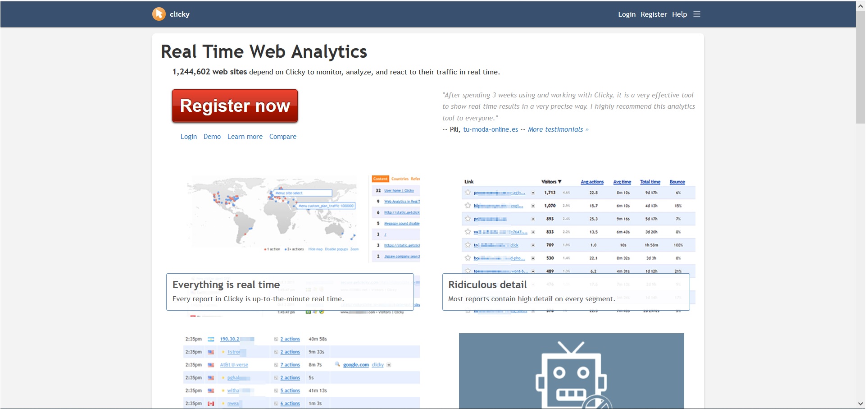Click the 190.30.2 IP address entry
The height and width of the screenshot is (409, 868).
pos(230,339)
